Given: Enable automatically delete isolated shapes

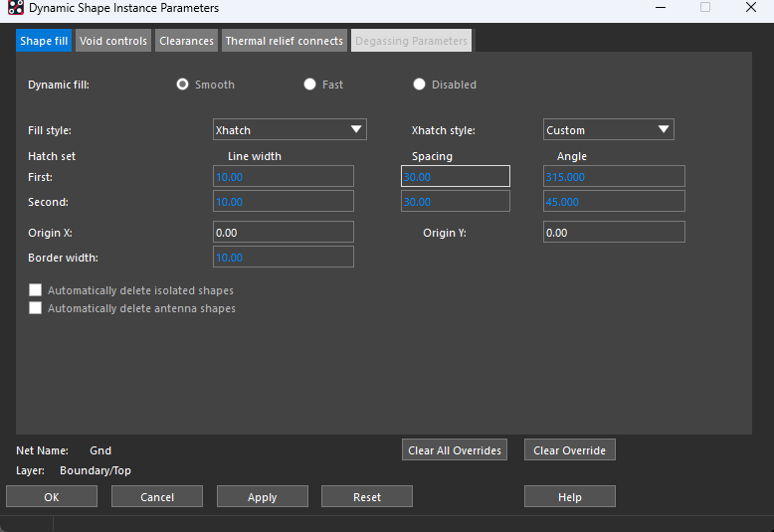Looking at the screenshot, I should coord(36,290).
